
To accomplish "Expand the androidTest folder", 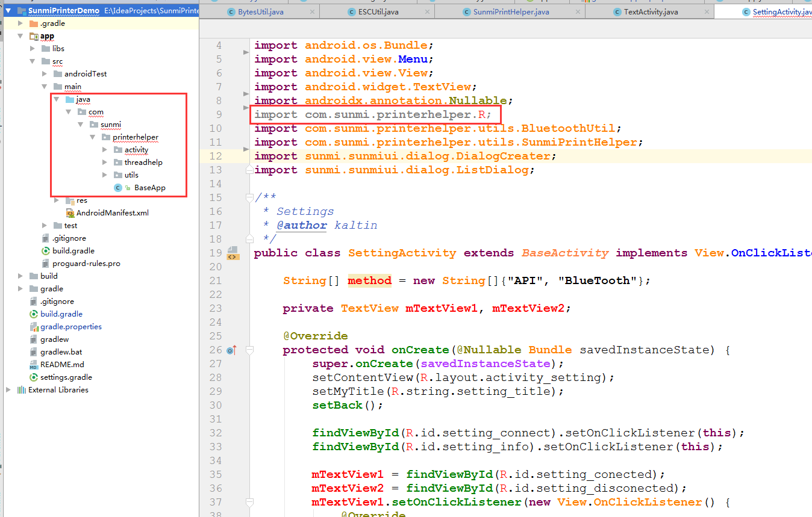I will click(x=43, y=73).
